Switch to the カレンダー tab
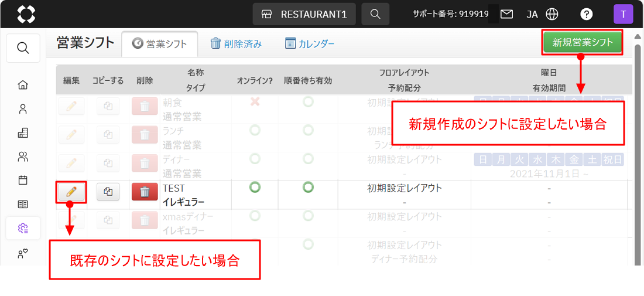 [x=310, y=43]
